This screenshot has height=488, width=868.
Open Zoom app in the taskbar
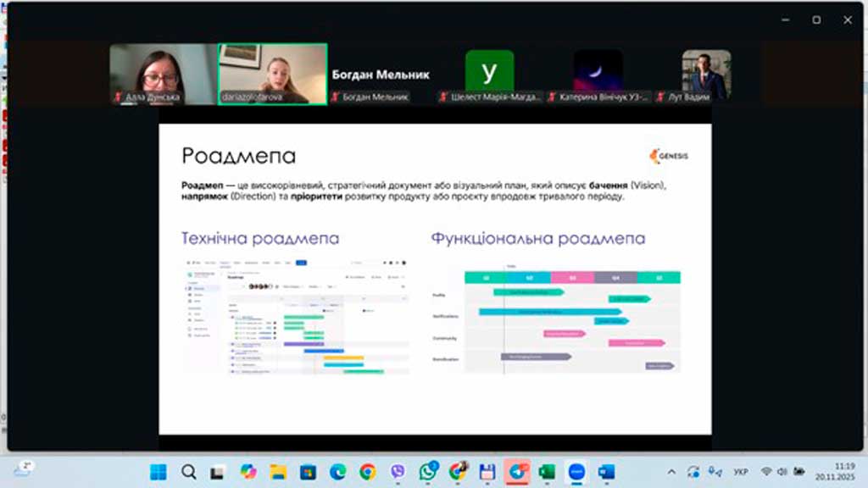(577, 471)
